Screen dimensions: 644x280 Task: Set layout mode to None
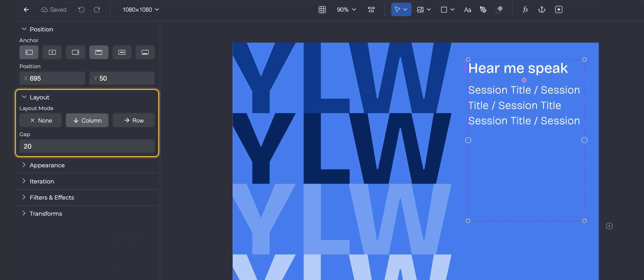pyautogui.click(x=40, y=120)
